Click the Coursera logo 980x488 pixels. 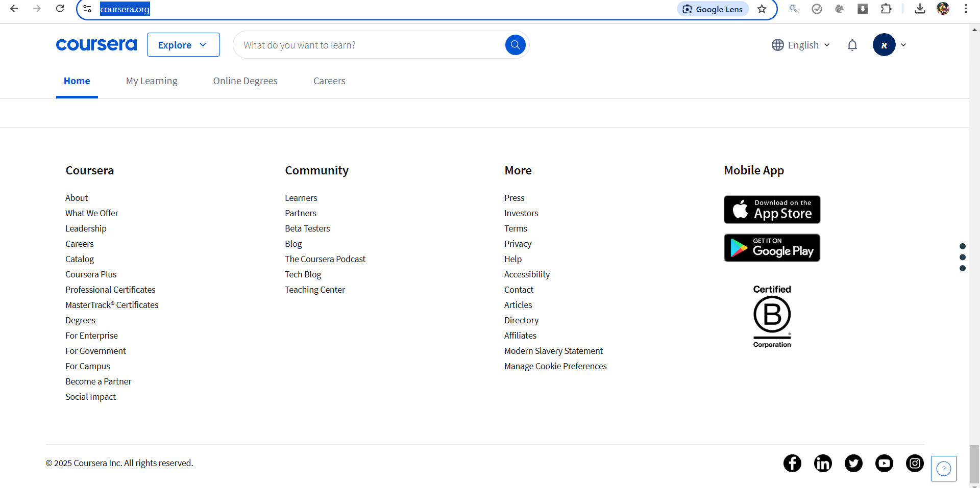pyautogui.click(x=96, y=45)
